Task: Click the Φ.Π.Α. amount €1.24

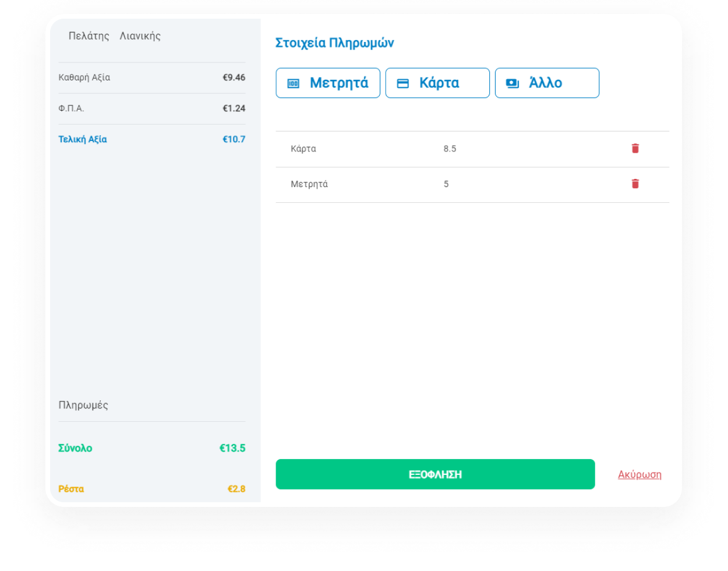Action: click(234, 108)
